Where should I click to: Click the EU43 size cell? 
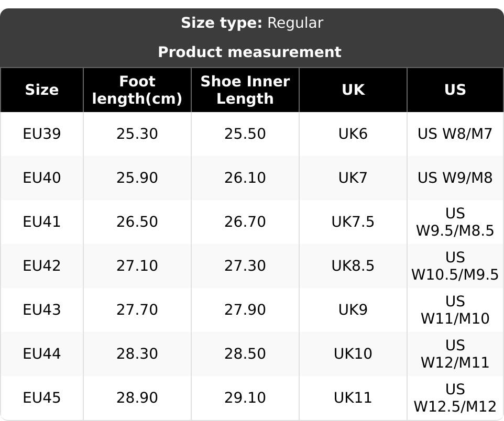click(x=42, y=310)
